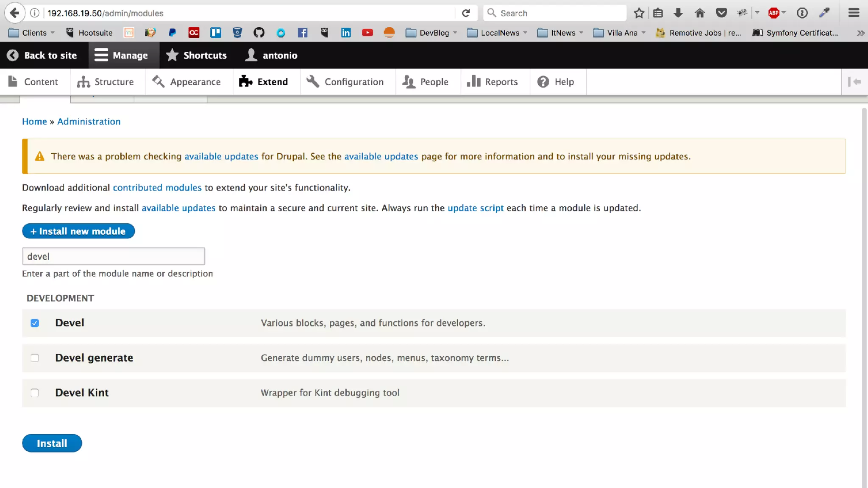The height and width of the screenshot is (488, 868).
Task: Click the Install button
Action: tap(52, 443)
